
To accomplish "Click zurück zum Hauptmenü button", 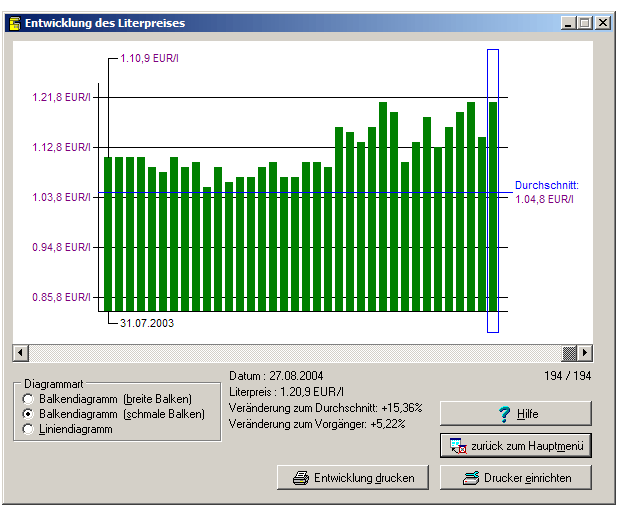I will (x=516, y=446).
